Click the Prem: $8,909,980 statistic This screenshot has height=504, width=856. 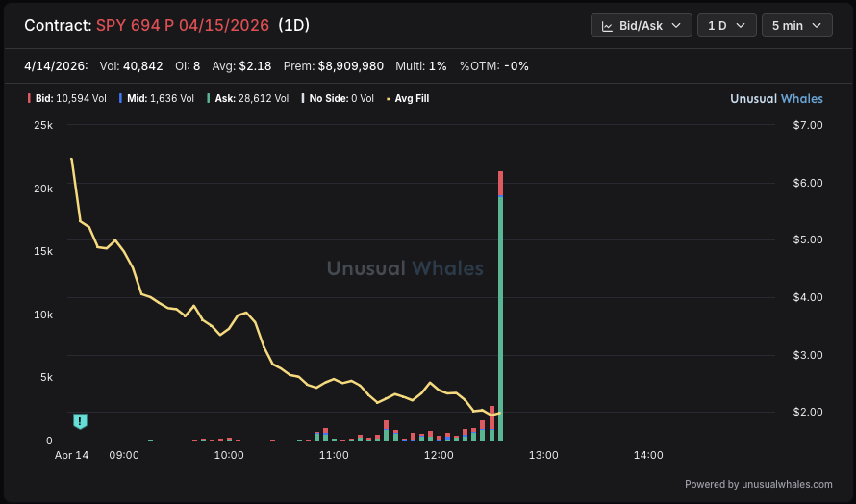point(334,66)
